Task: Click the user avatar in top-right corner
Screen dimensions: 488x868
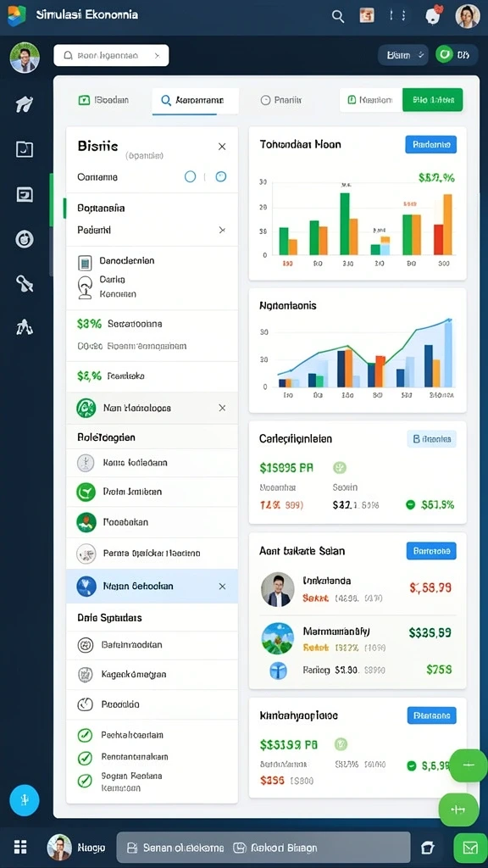Action: pyautogui.click(x=467, y=16)
